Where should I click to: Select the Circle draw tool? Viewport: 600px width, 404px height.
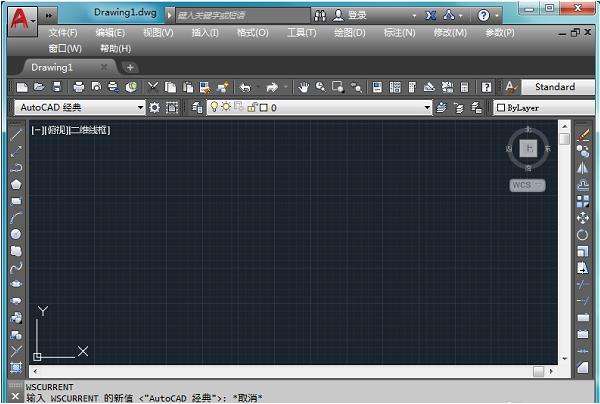click(x=16, y=234)
